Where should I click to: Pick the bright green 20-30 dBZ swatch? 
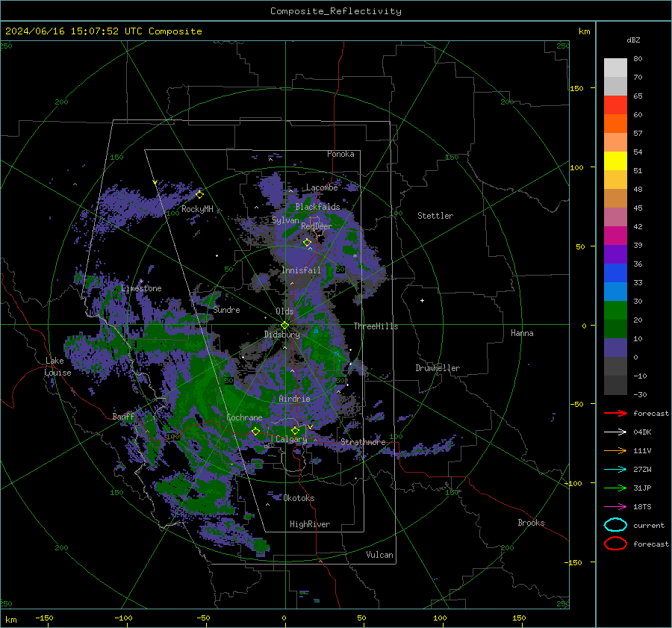(615, 311)
